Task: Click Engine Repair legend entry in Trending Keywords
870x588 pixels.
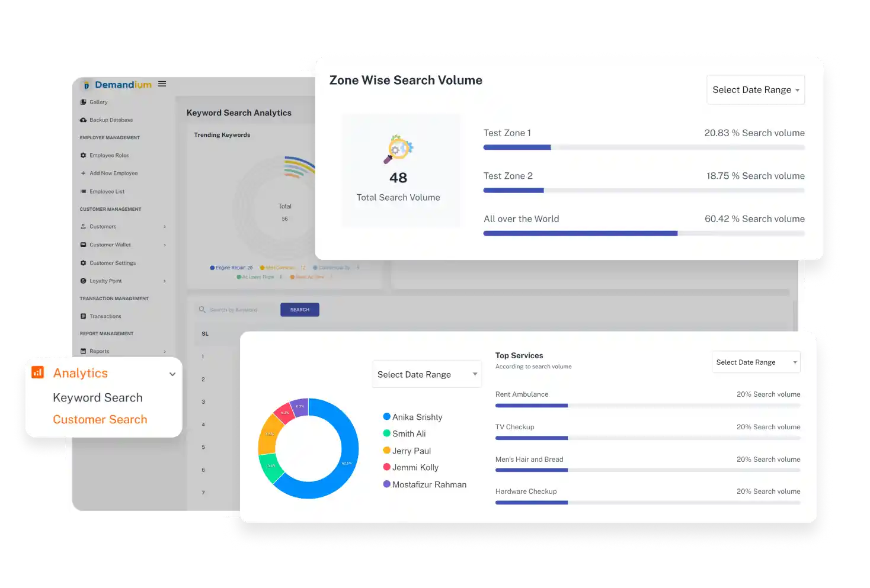Action: (231, 268)
